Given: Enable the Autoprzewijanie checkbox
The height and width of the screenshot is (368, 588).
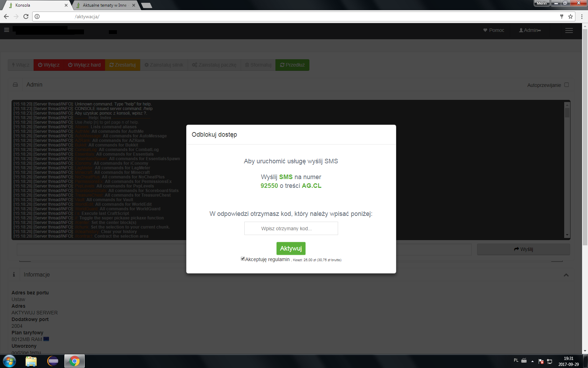Looking at the screenshot, I should click(567, 85).
